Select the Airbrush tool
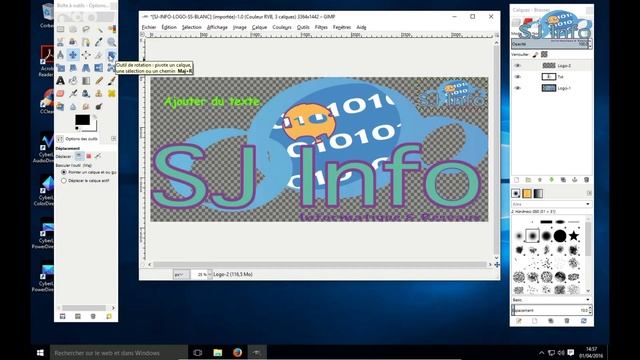The height and width of the screenshot is (360, 640). pos(73,93)
